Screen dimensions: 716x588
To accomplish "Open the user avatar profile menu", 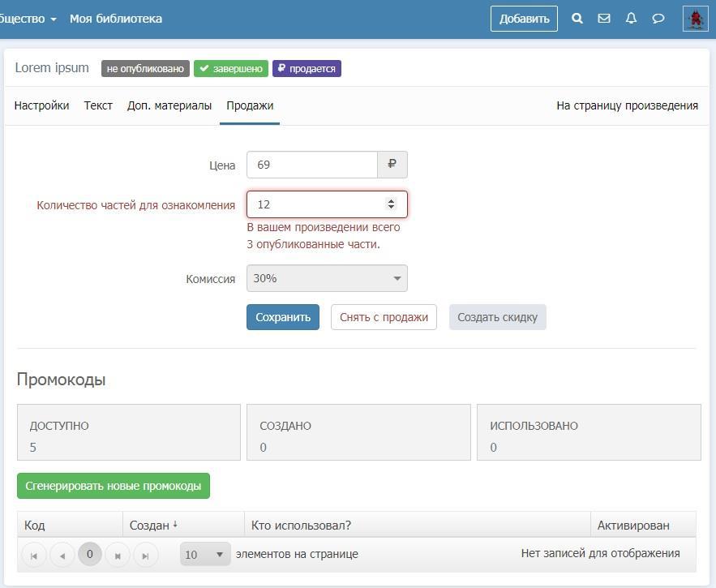I will [x=695, y=18].
